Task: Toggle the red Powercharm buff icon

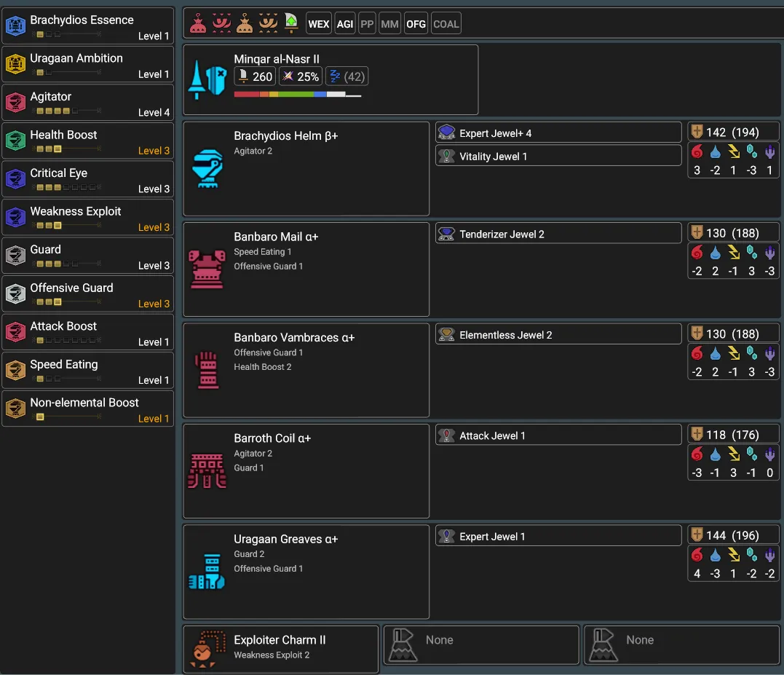Action: [x=198, y=23]
